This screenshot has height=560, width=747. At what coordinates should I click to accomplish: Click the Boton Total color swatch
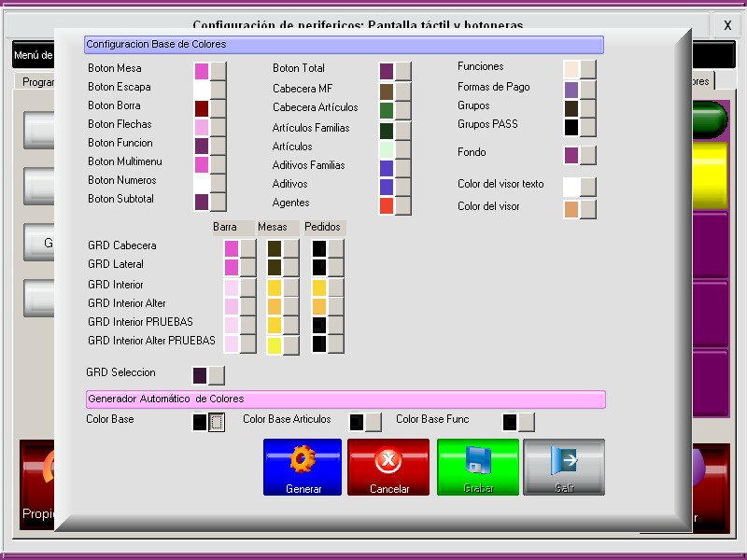pyautogui.click(x=387, y=71)
